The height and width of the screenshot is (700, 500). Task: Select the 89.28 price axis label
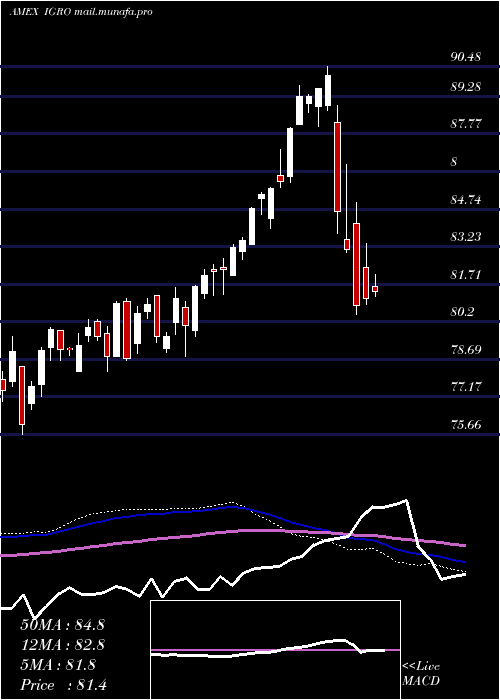tap(466, 87)
